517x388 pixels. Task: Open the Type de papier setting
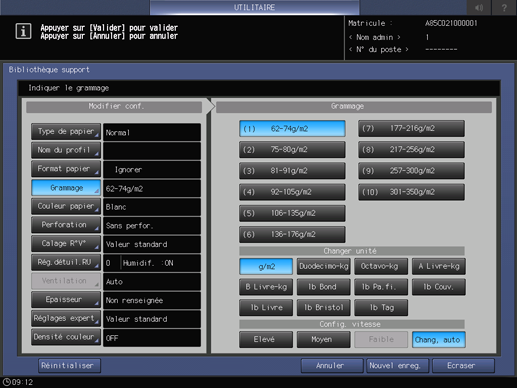coord(66,132)
